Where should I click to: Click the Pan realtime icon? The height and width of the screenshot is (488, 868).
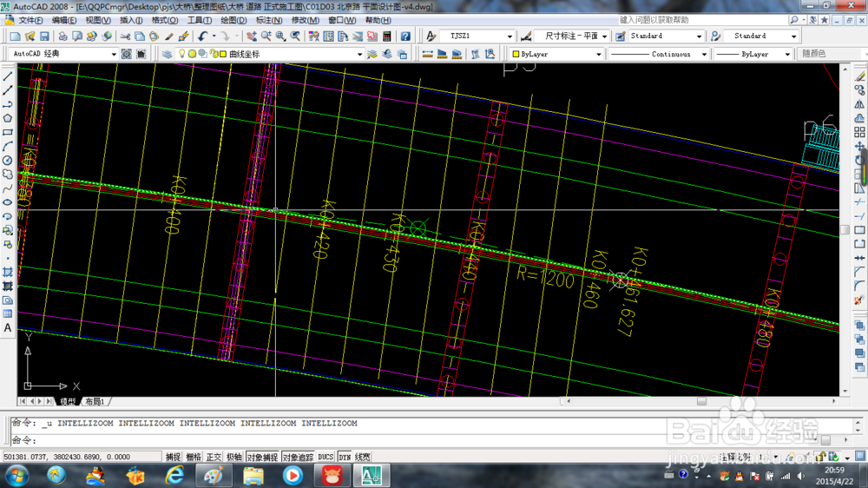[252, 36]
